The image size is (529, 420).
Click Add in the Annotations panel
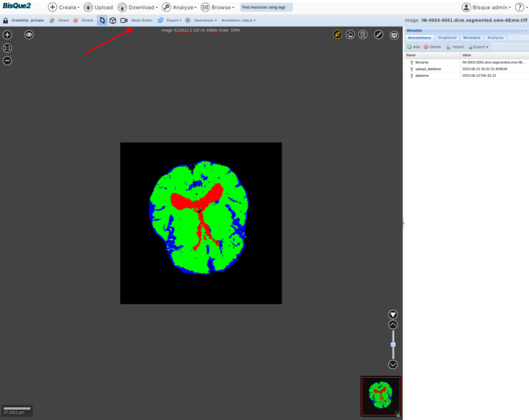[x=413, y=47]
